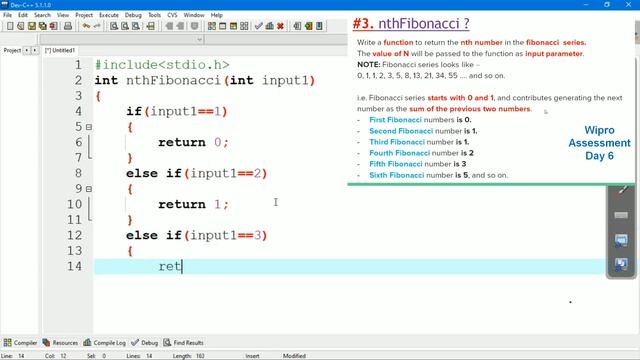The image size is (640, 360).
Task: Click 'return 1;' on line 10
Action: 193,204
